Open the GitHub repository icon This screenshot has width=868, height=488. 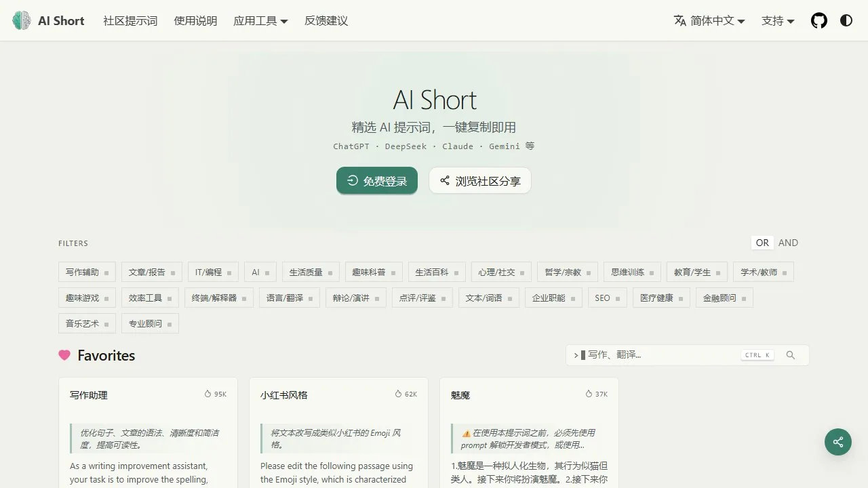[x=819, y=20]
